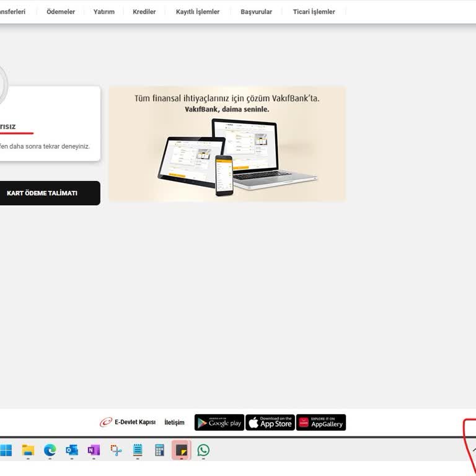Open the Windows Start menu
Viewport: 476px width, 476px height.
pos(6,450)
